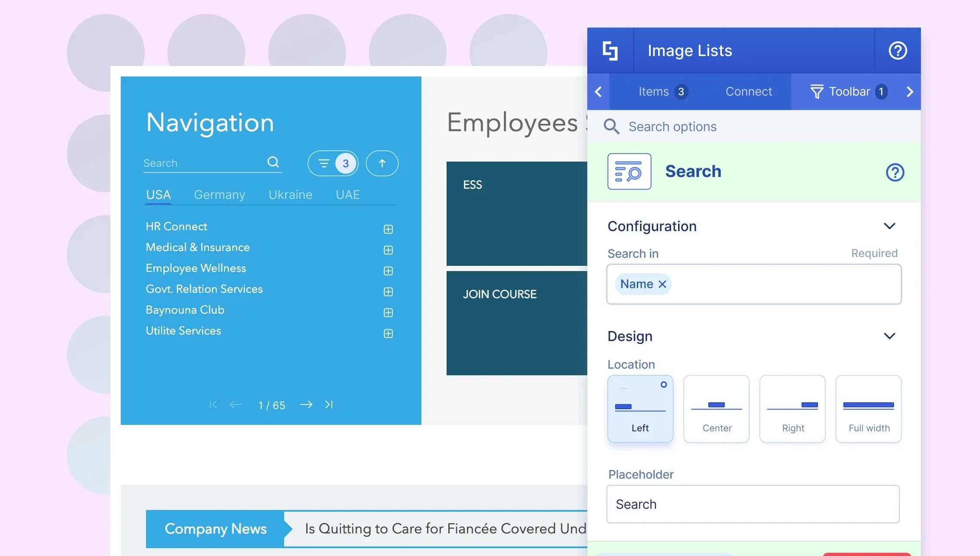
Task: Expand the HR Connect item
Action: (388, 229)
